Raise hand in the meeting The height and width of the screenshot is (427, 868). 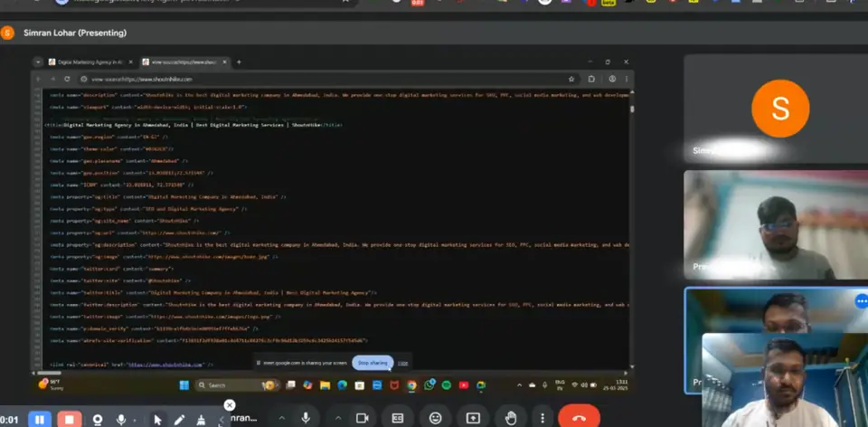point(510,418)
